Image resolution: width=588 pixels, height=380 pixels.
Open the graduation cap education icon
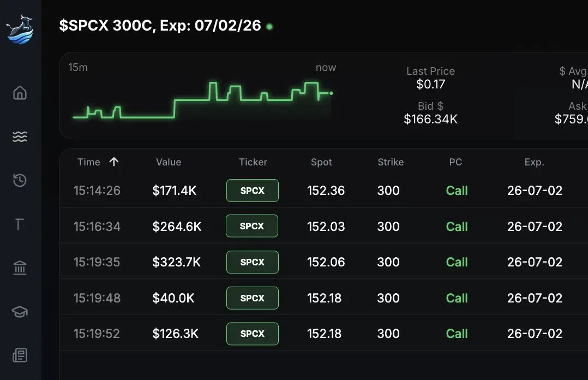(x=20, y=311)
